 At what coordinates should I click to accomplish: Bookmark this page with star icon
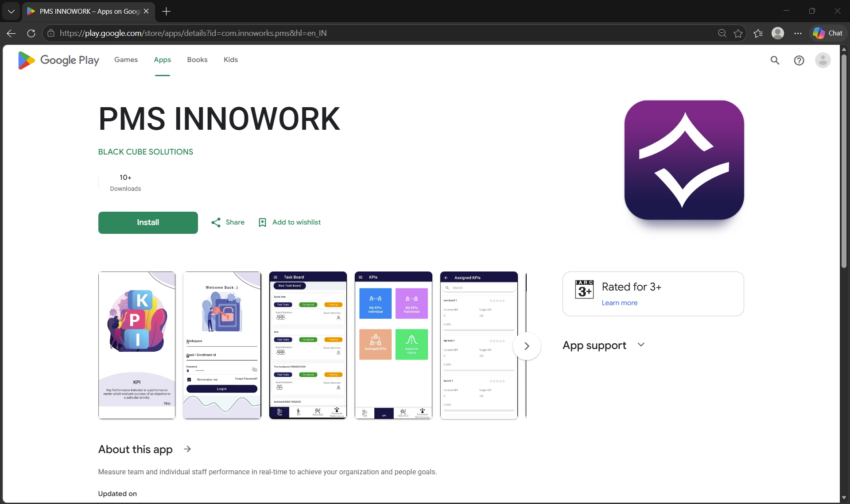pos(738,33)
